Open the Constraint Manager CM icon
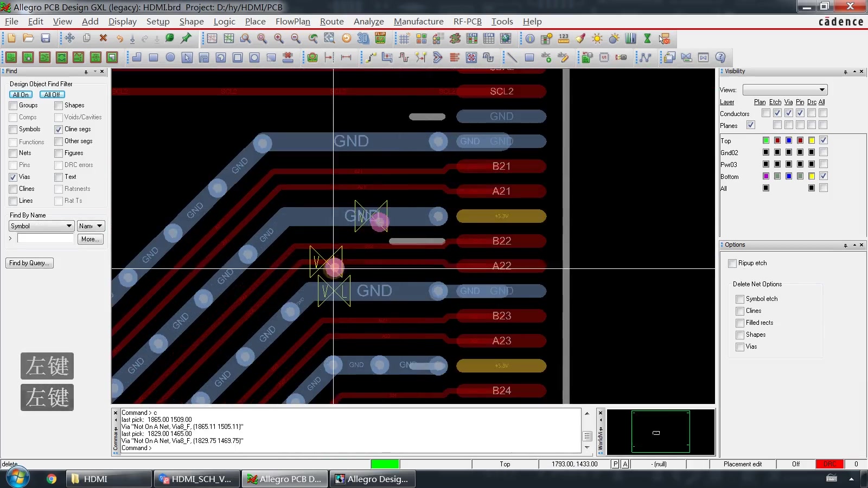Viewport: 868px width, 488px height. (472, 38)
